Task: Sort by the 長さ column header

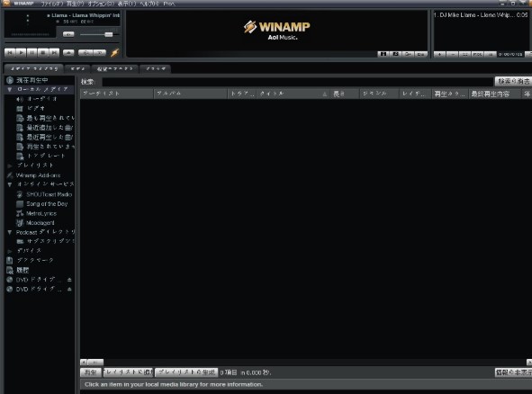Action: tap(345, 94)
